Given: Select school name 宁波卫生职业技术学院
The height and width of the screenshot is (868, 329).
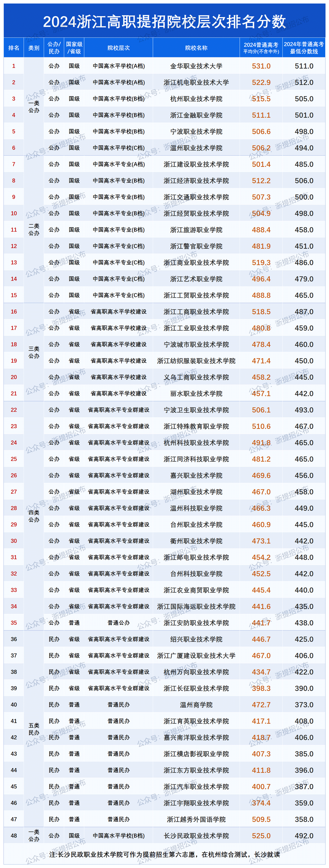Looking at the screenshot, I should point(196,410).
